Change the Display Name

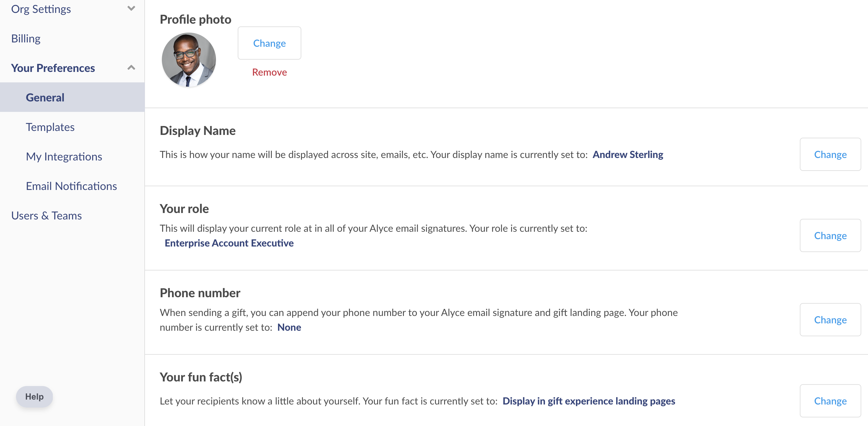[830, 155]
